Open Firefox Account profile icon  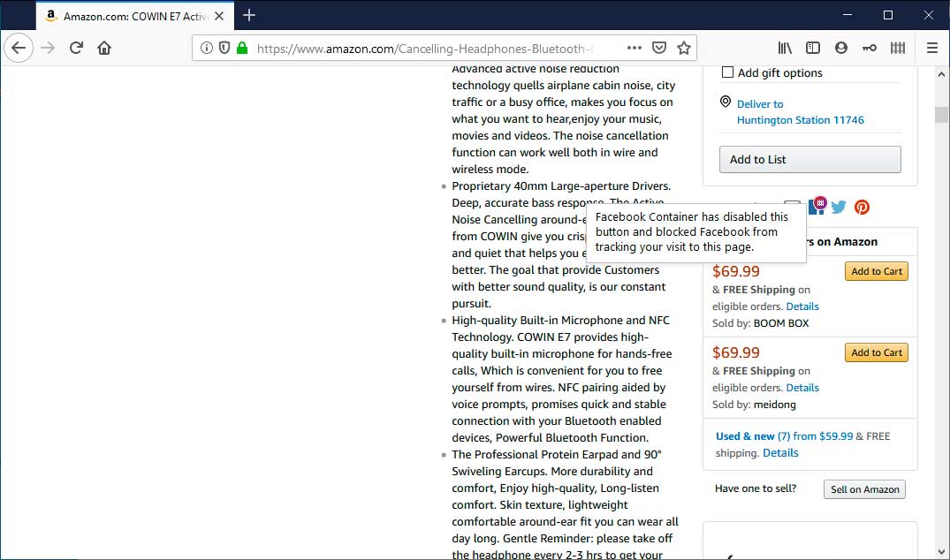841,48
